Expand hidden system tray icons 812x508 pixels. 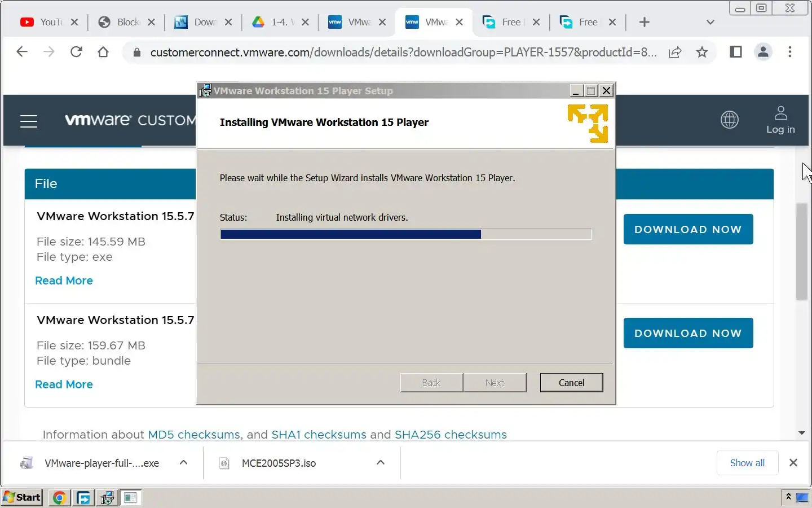pyautogui.click(x=788, y=497)
